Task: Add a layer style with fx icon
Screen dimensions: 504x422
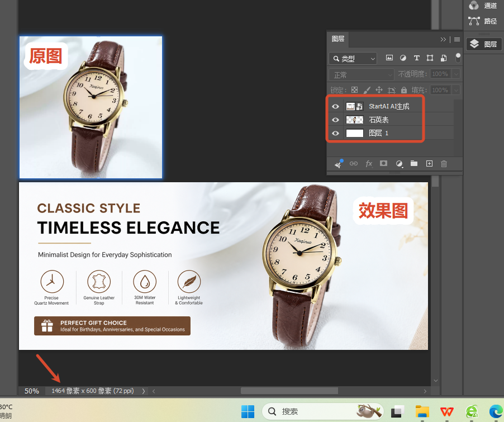Action: 369,164
